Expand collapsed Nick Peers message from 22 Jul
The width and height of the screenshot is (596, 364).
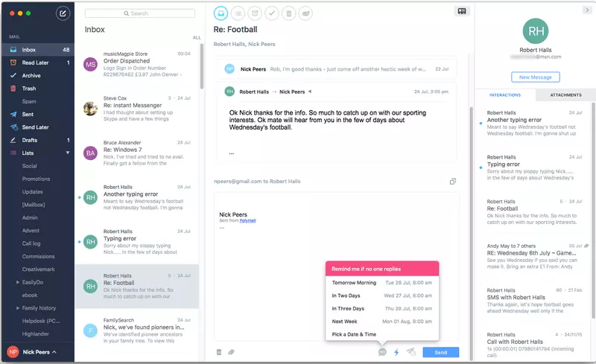[x=337, y=69]
